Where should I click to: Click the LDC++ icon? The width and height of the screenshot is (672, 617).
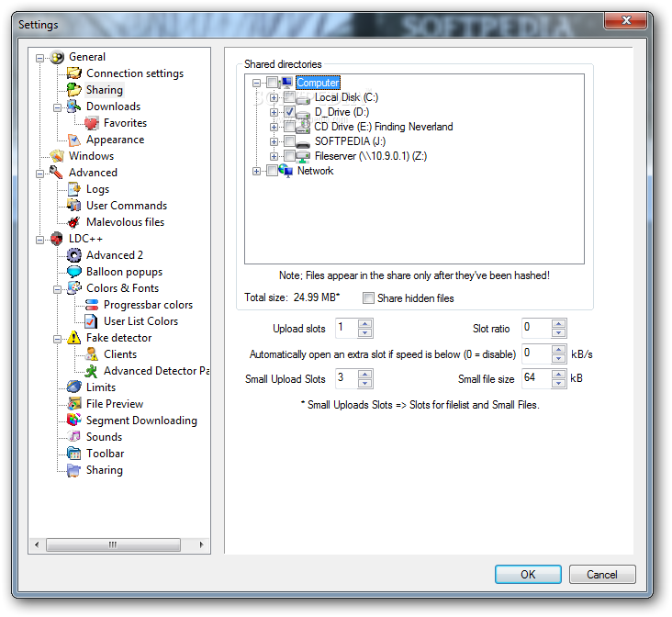pyautogui.click(x=57, y=239)
